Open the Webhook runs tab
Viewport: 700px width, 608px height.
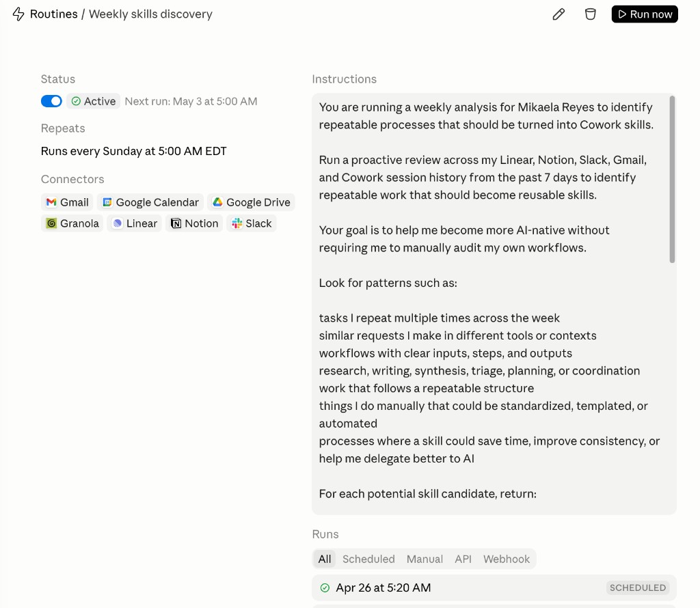point(507,559)
